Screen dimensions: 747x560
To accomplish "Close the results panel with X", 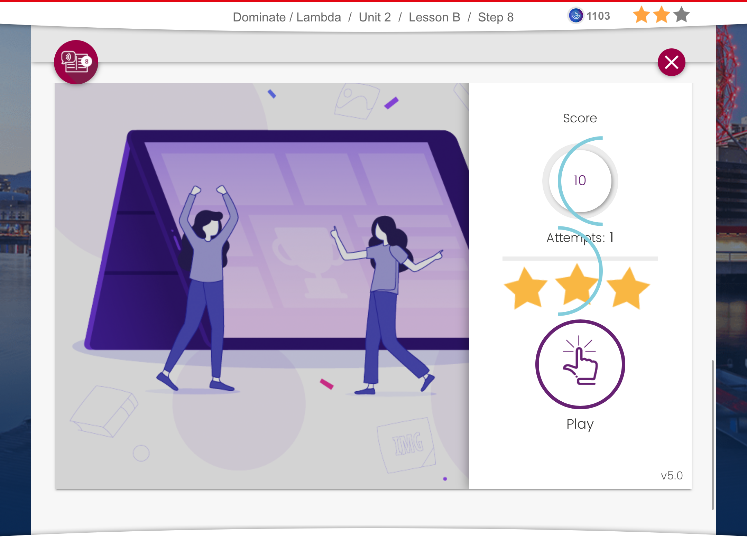I will click(671, 62).
